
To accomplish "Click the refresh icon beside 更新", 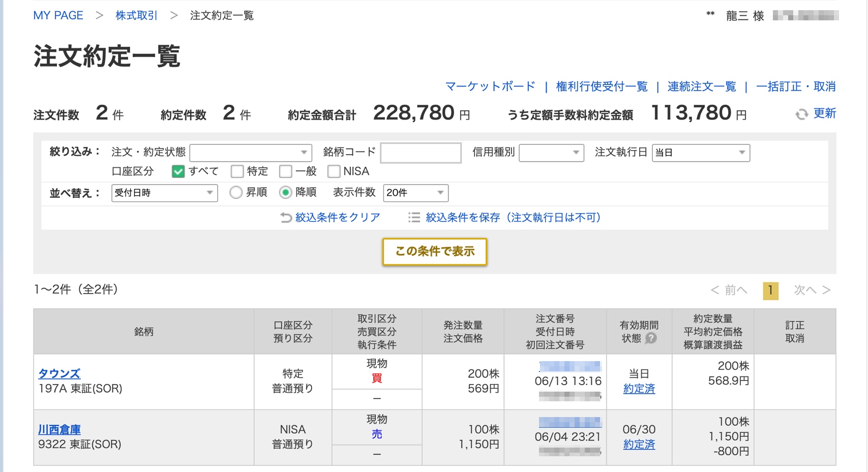I will 801,114.
